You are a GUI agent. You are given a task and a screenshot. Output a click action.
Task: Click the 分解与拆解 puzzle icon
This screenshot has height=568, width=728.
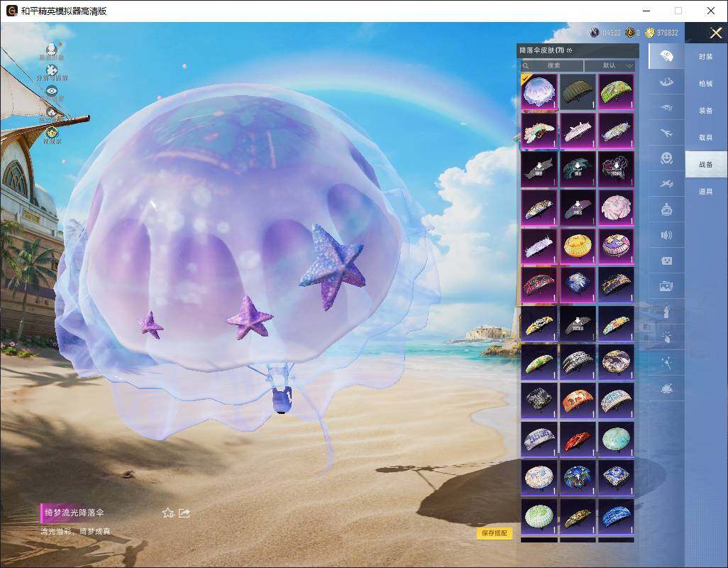click(52, 69)
